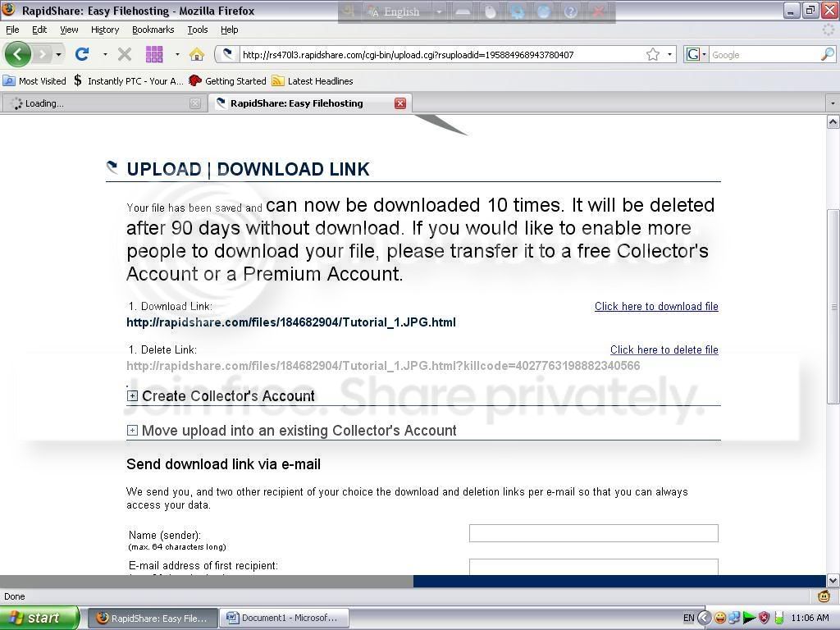Click the smiley icon in Firefox status bar

click(x=824, y=596)
